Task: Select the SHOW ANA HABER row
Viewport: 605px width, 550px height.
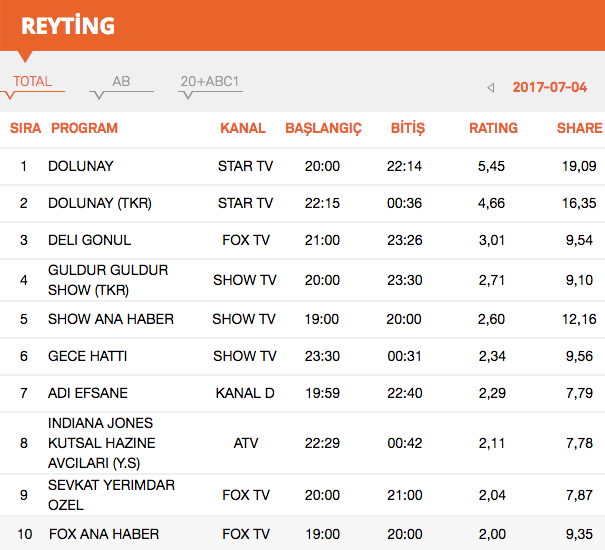Action: pos(110,319)
